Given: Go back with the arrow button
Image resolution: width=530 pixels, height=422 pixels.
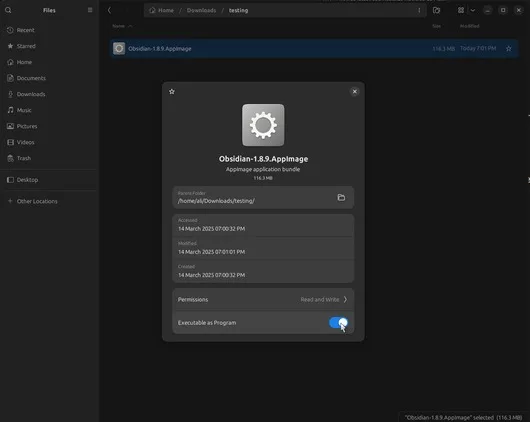Looking at the screenshot, I should pyautogui.click(x=109, y=10).
